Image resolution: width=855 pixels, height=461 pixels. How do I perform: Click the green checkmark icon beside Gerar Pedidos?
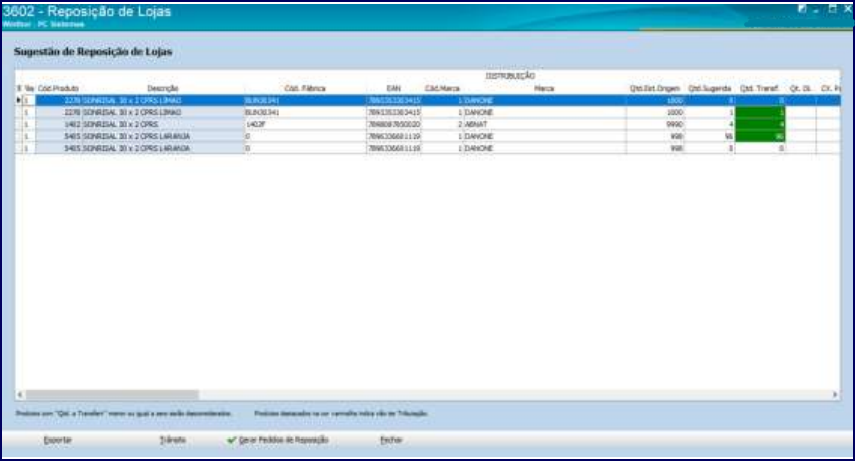coord(231,440)
